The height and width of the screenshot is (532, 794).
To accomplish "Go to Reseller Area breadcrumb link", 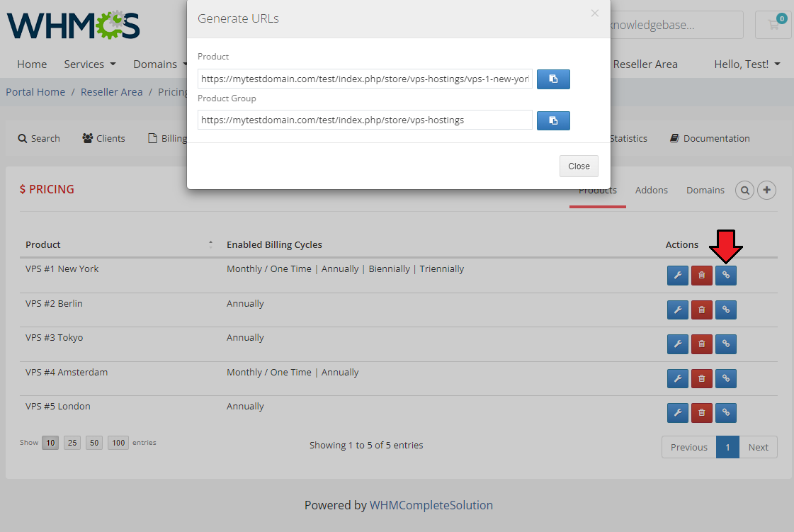I will [111, 92].
